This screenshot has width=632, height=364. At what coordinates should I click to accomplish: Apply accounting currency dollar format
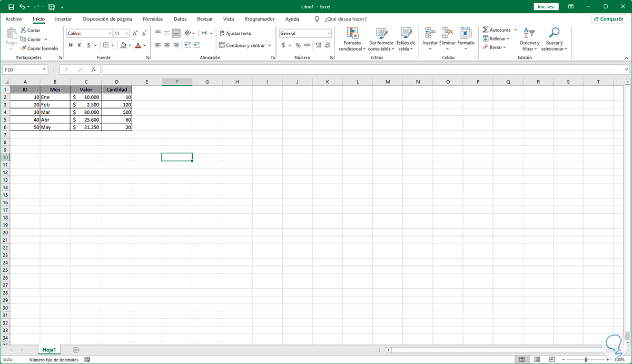point(283,45)
